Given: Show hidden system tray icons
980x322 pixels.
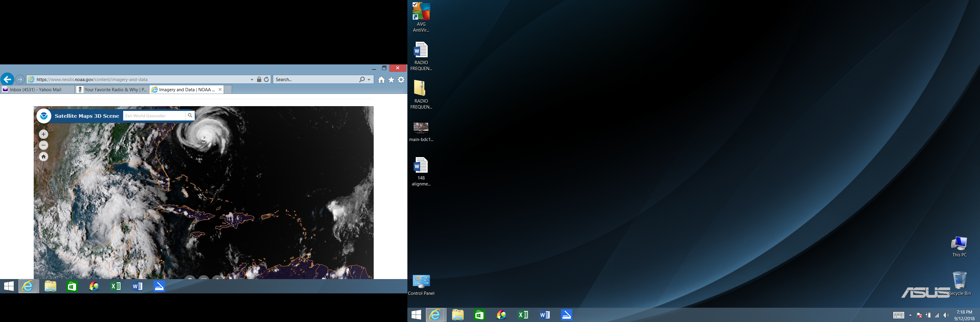Looking at the screenshot, I should point(910,315).
